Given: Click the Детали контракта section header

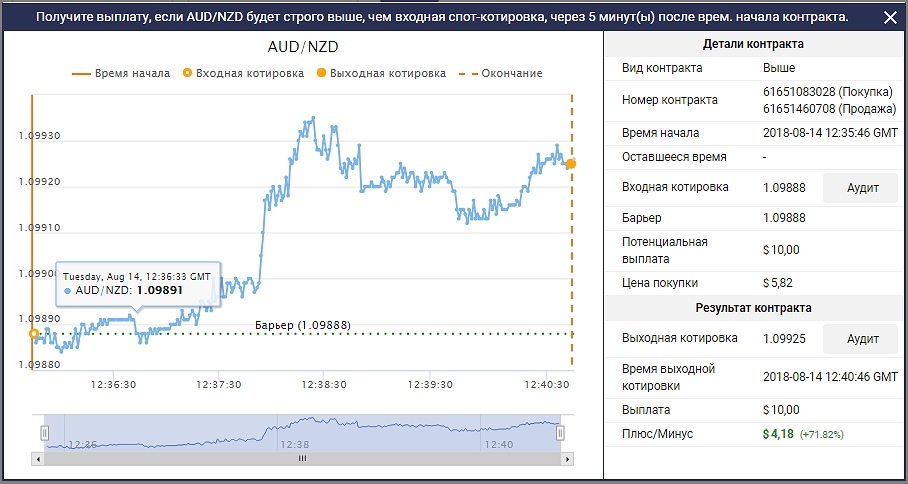Looking at the screenshot, I should click(753, 44).
